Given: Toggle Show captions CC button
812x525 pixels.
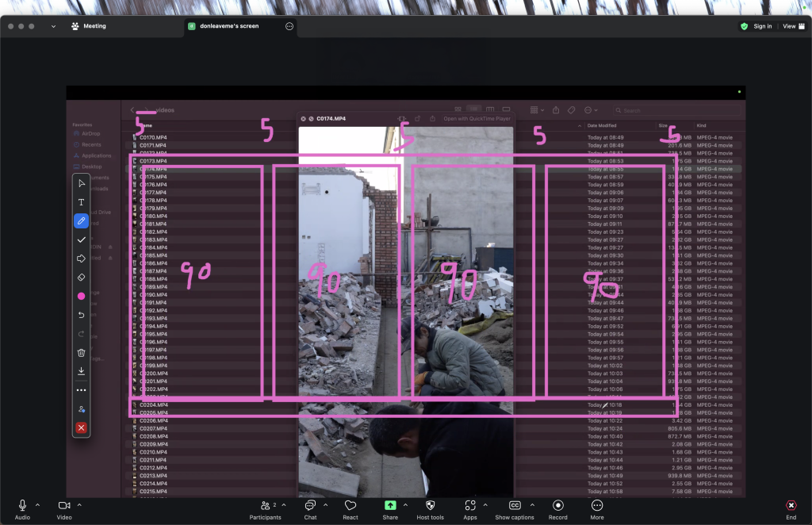Looking at the screenshot, I should [x=514, y=508].
